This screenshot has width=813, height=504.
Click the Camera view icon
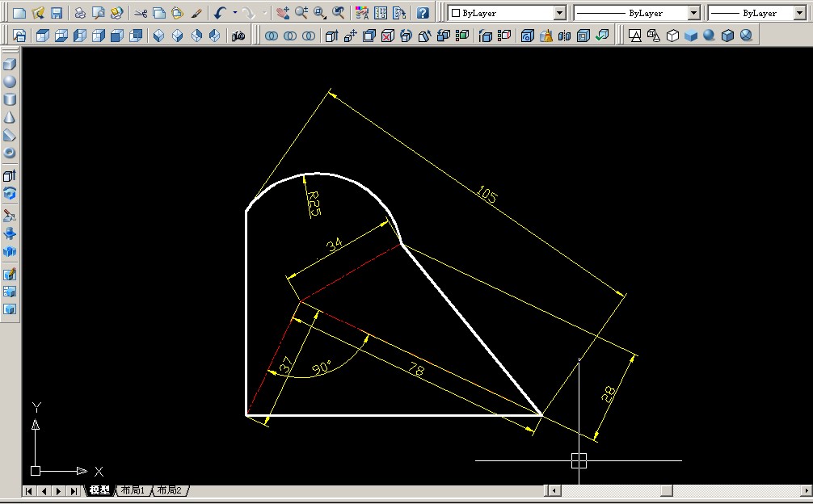(238, 36)
